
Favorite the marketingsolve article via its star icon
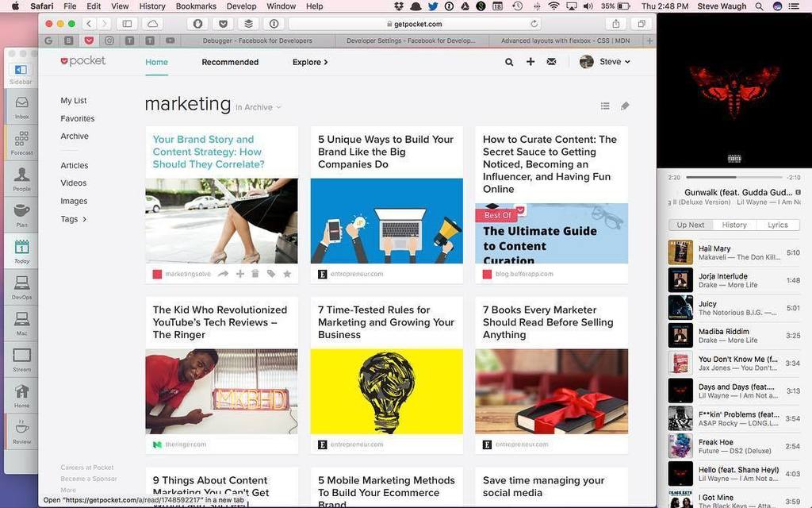(x=288, y=274)
